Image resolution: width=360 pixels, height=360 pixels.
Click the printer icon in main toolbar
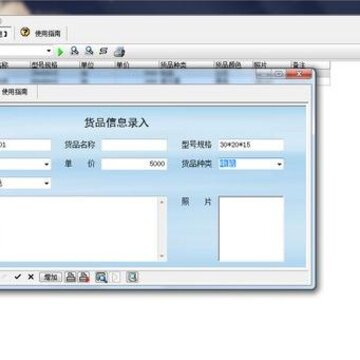[x=119, y=52]
